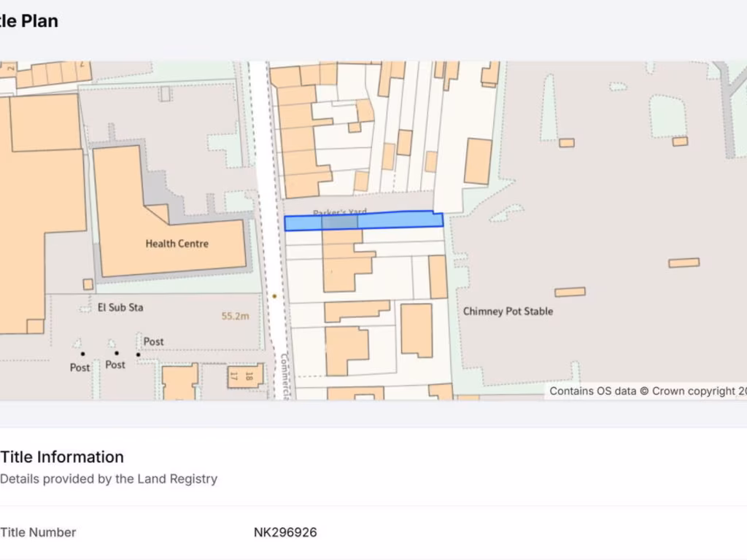747x560 pixels.
Task: Click the Title Plan heading
Action: pyautogui.click(x=29, y=22)
